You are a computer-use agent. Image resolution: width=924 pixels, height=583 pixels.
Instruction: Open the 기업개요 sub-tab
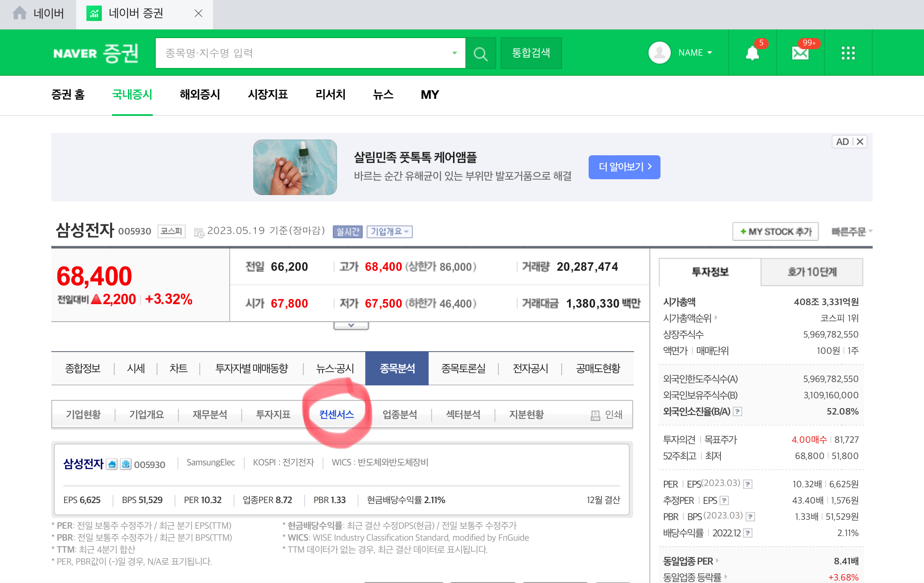coord(147,414)
